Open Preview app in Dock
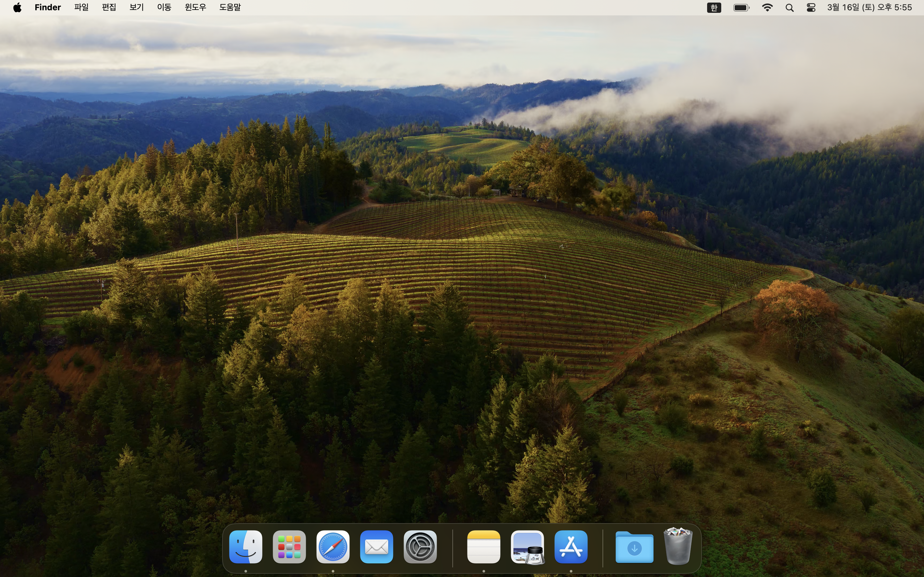 pos(527,547)
